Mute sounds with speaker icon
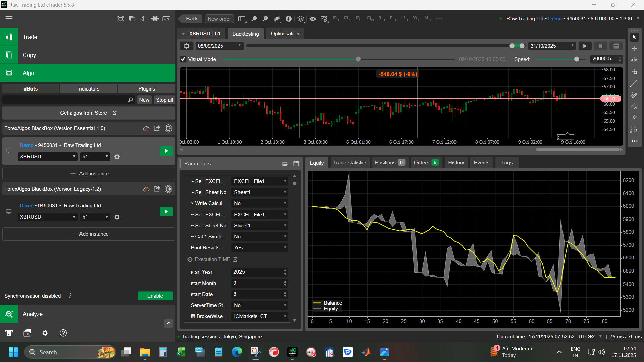This screenshot has width=644, height=362. click(x=144, y=19)
